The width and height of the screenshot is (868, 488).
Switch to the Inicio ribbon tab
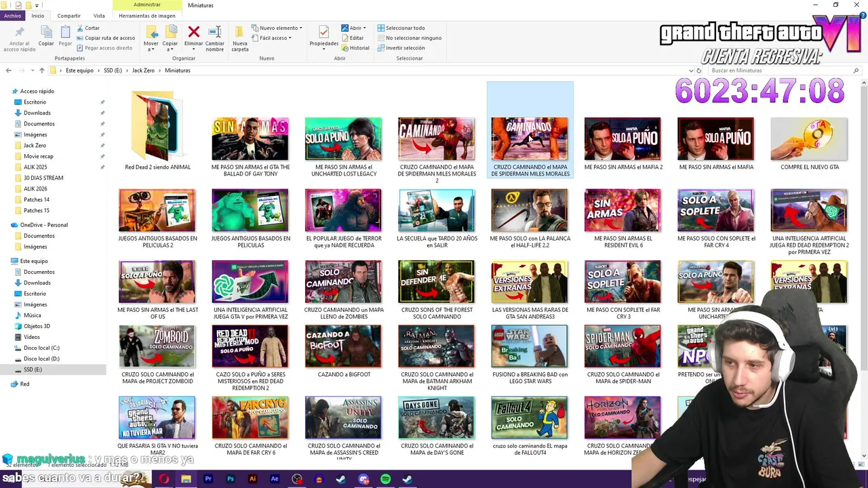[38, 16]
